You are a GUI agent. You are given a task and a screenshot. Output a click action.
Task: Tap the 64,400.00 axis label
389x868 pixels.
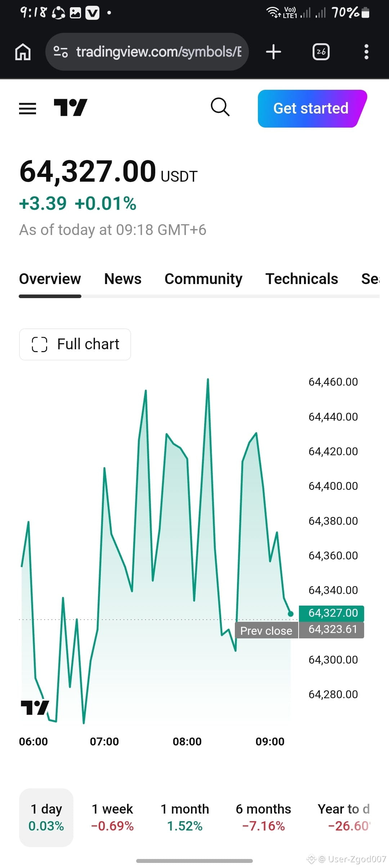[333, 486]
